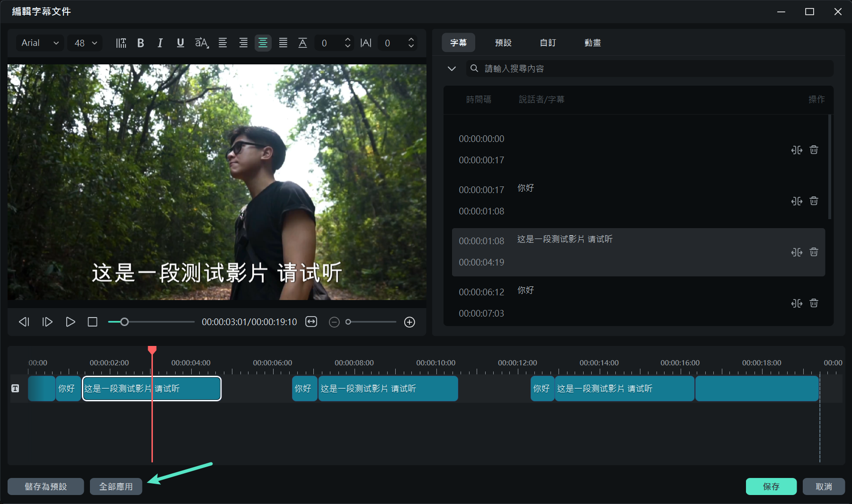The height and width of the screenshot is (504, 852).
Task: Delete the first empty subtitle entry
Action: pyautogui.click(x=814, y=150)
